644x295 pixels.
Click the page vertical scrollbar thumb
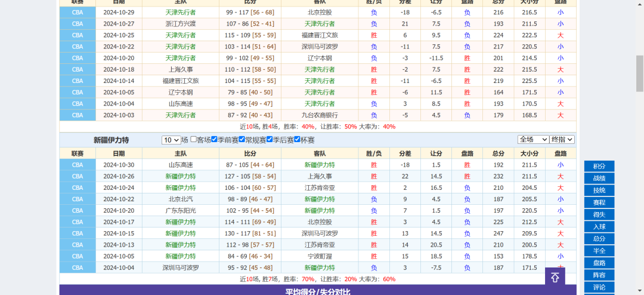tap(640, 73)
